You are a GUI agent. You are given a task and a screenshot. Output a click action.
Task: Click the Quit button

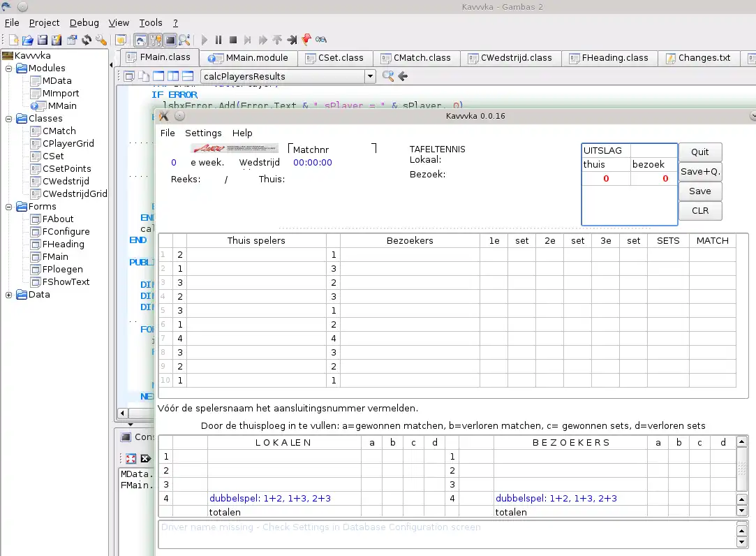tap(699, 152)
